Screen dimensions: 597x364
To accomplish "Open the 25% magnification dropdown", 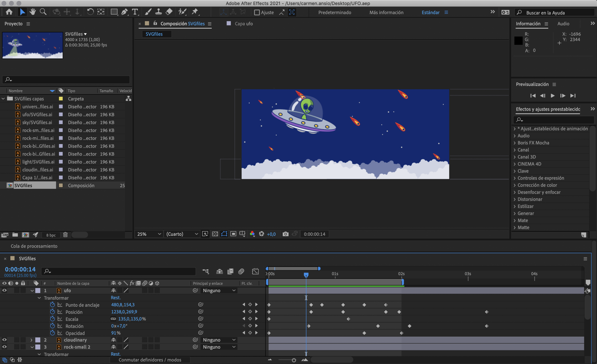I will coord(149,234).
